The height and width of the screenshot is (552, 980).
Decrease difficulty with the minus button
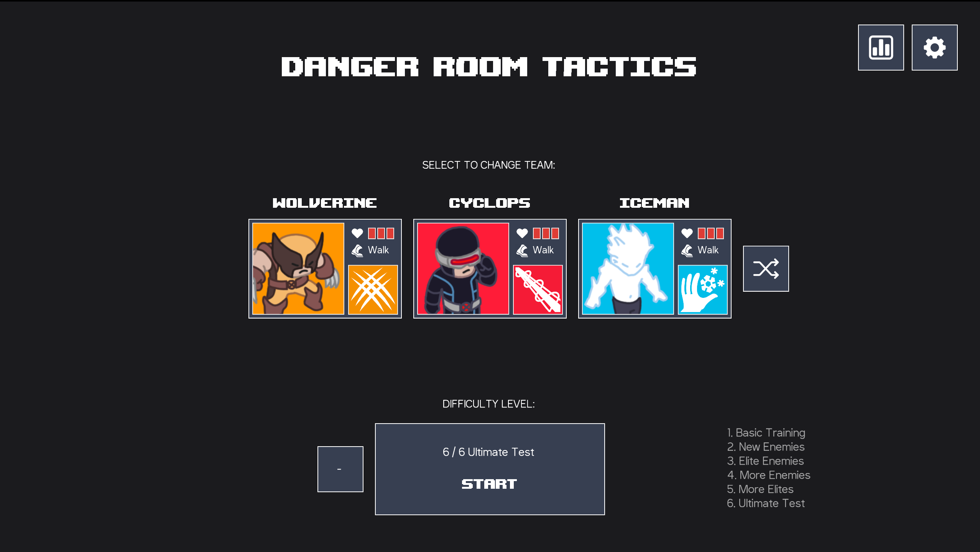click(x=340, y=469)
